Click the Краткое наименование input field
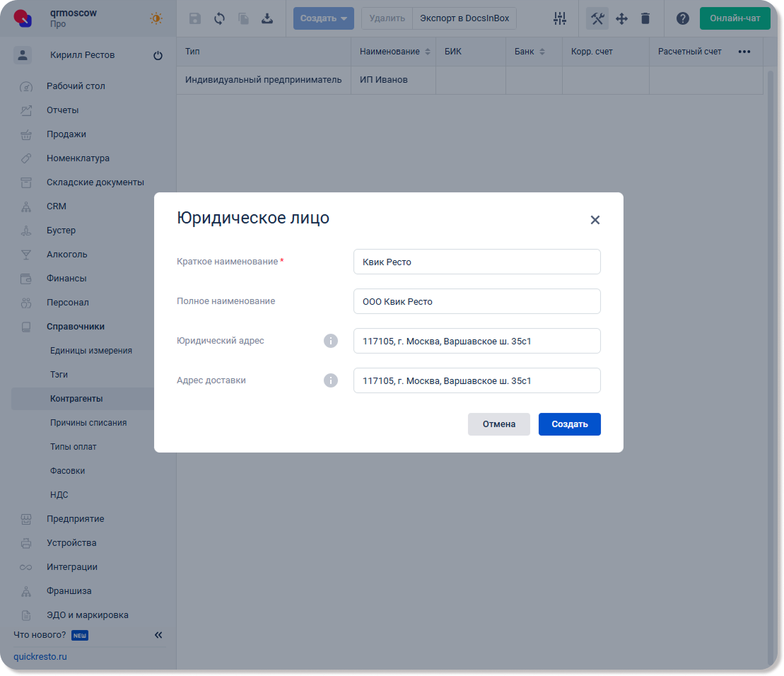The image size is (784, 676). (x=476, y=262)
